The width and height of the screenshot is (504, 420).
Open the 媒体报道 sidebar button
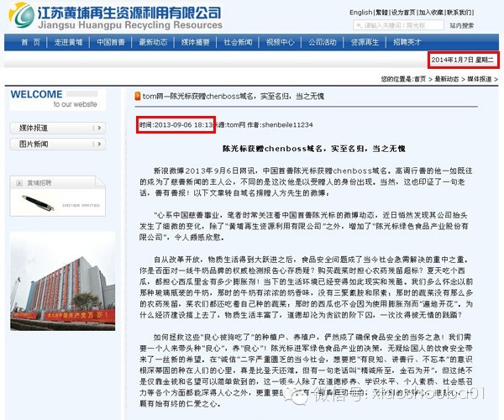click(57, 128)
